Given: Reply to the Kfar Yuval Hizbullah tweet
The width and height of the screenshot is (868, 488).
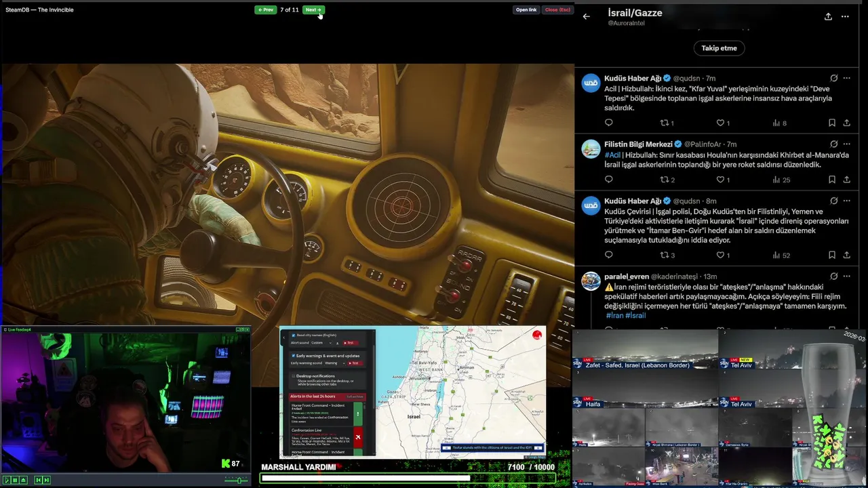Looking at the screenshot, I should (608, 123).
